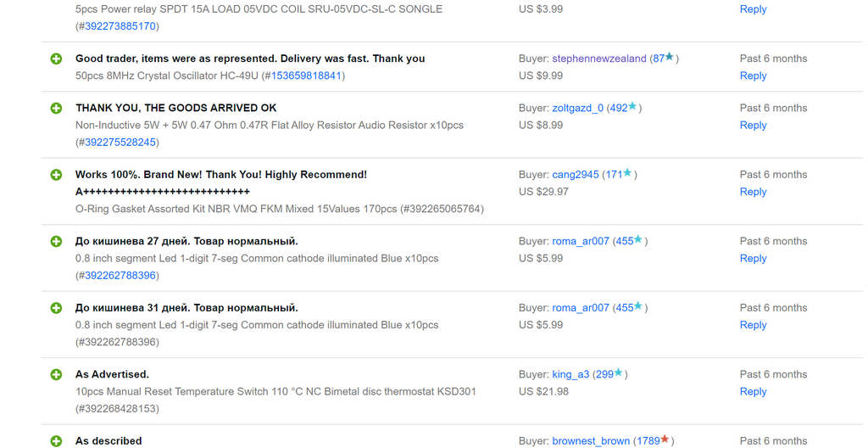Open buyer profile stephennewzealand
The width and height of the screenshot is (868, 448).
point(598,59)
